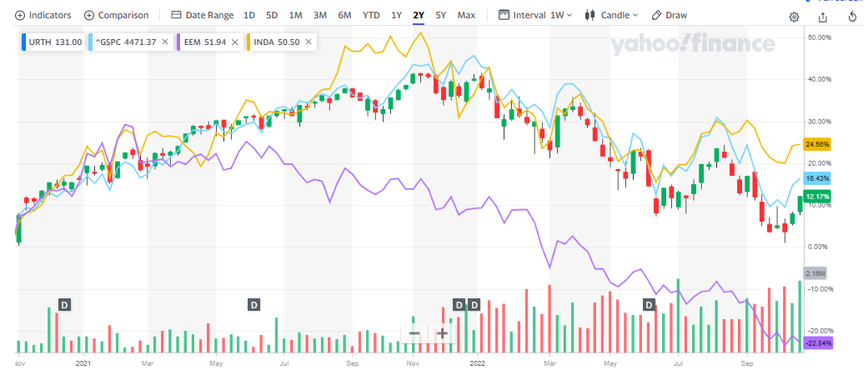Click the EEM 51.94 legend label
The width and height of the screenshot is (868, 370).
pos(205,42)
